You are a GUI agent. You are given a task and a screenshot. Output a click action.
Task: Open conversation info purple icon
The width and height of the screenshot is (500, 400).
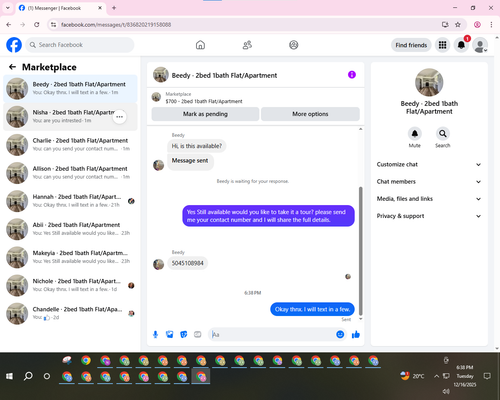(x=352, y=75)
